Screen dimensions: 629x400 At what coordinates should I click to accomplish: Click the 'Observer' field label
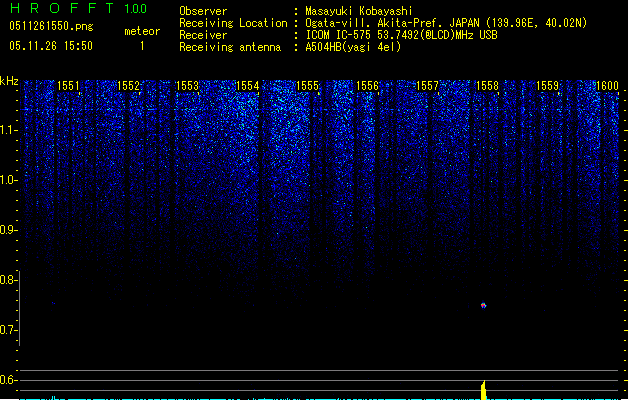[x=203, y=11]
